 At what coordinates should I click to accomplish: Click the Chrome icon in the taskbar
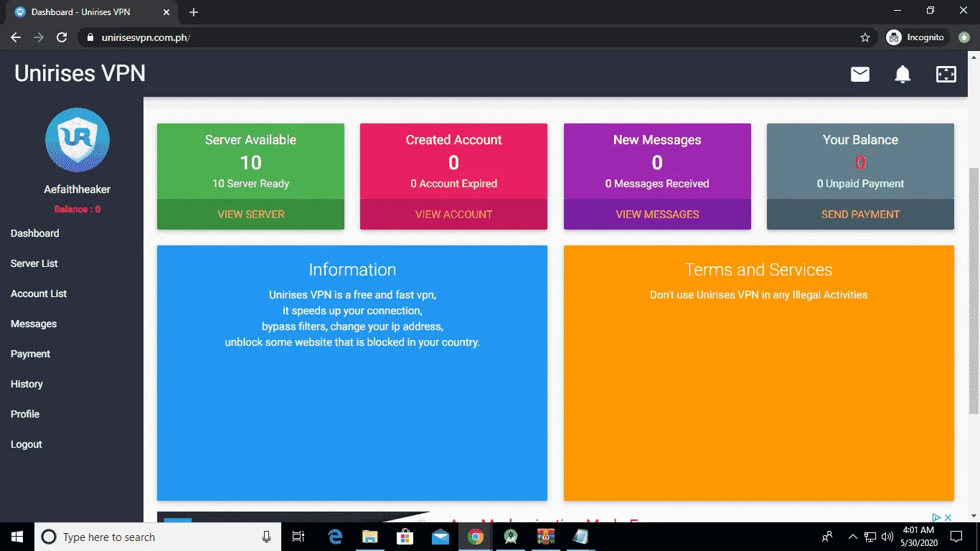click(475, 537)
